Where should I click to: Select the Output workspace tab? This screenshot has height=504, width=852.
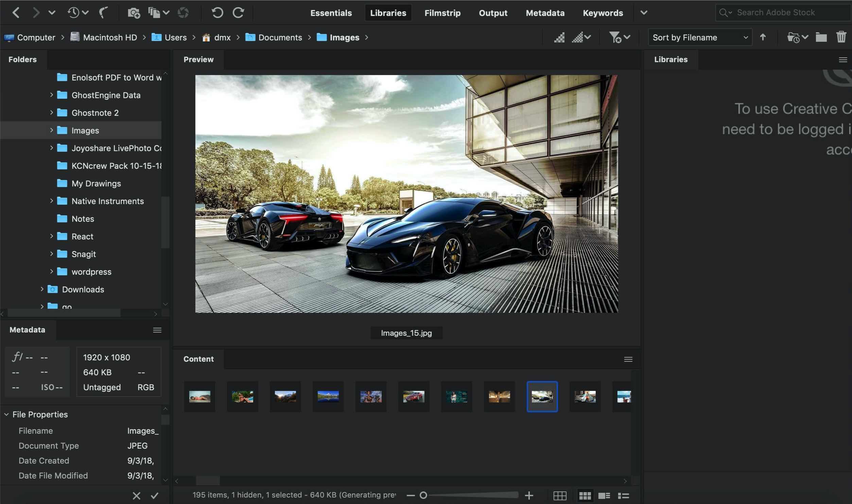click(x=493, y=13)
